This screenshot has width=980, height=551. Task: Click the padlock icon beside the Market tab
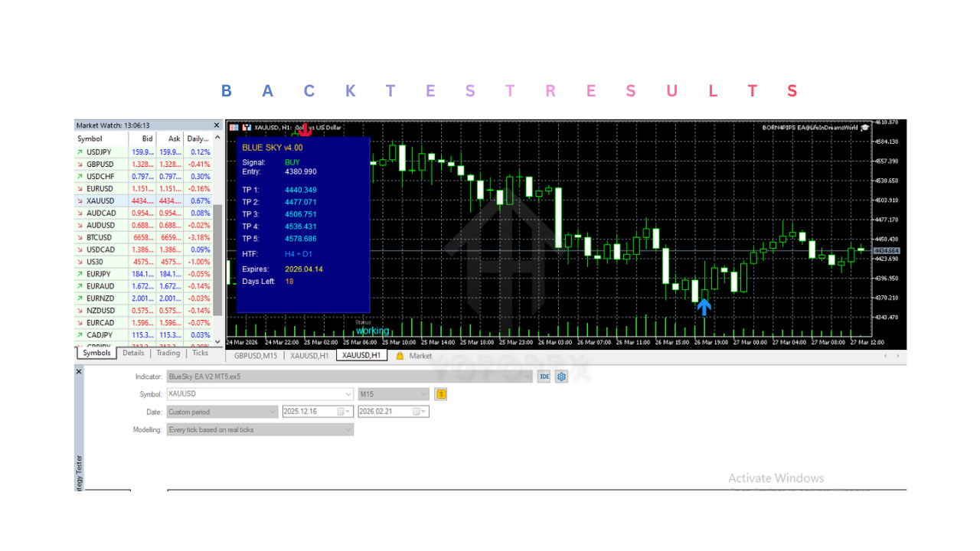400,356
